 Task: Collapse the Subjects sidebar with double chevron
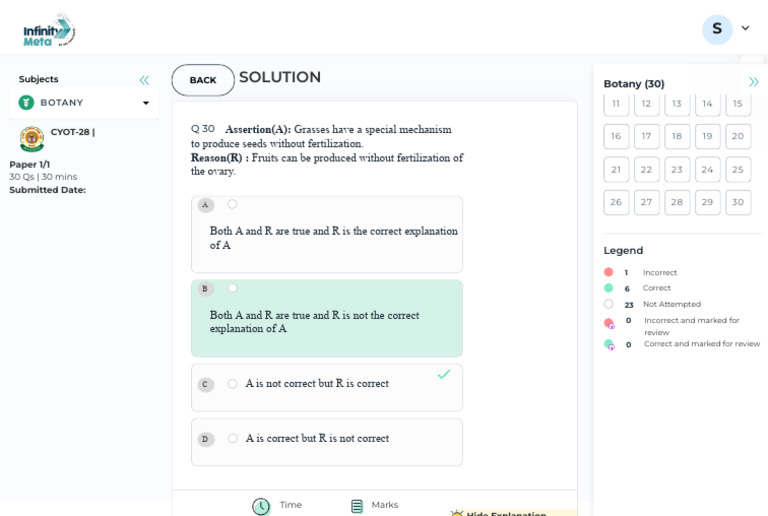pyautogui.click(x=144, y=80)
